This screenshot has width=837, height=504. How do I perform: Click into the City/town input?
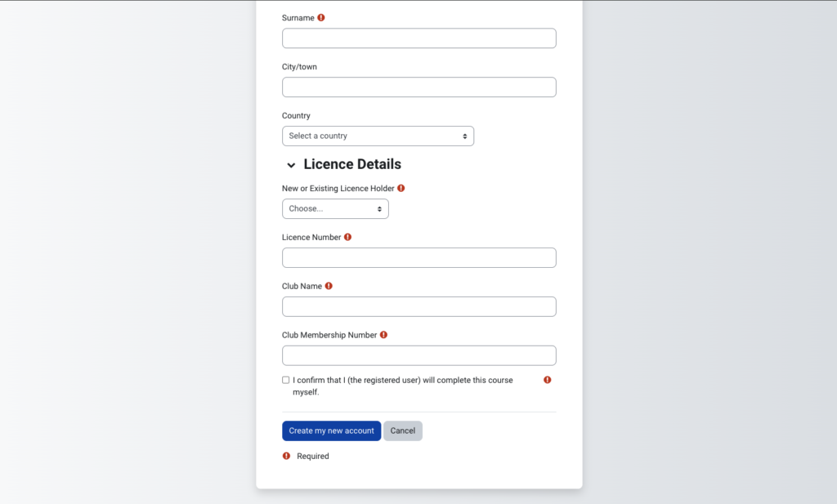(418, 87)
